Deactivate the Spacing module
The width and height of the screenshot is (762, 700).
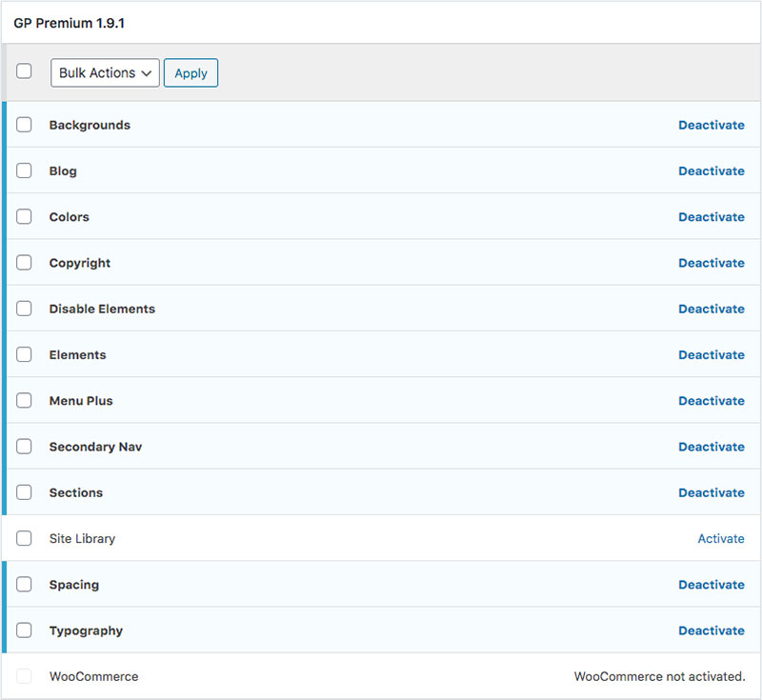tap(711, 585)
